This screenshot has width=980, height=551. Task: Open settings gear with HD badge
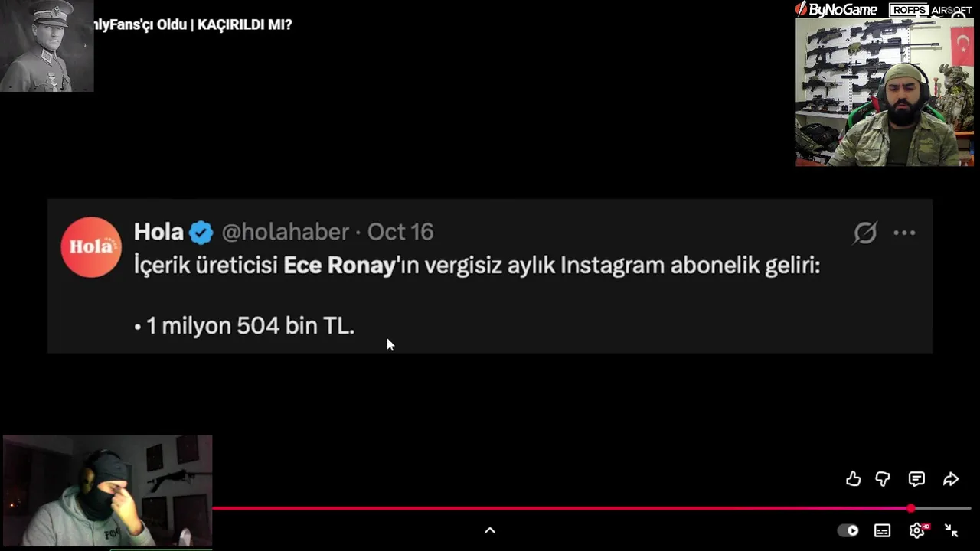[918, 530]
